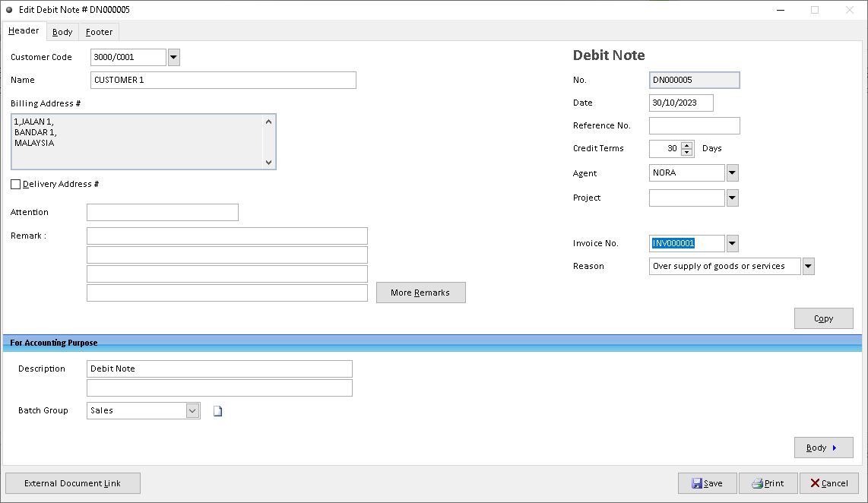
Task: Click the first Remark line field
Action: (x=227, y=236)
